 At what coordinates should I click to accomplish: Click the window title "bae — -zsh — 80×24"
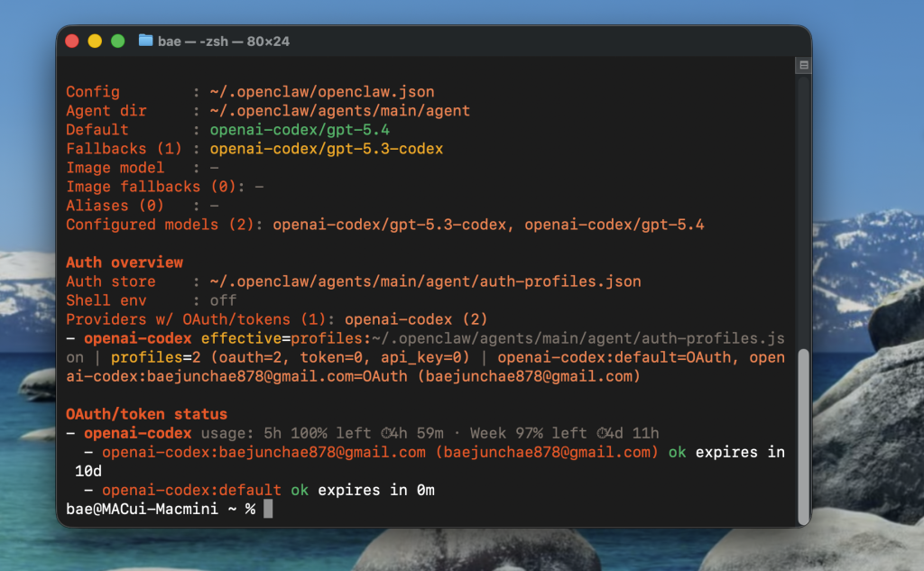[224, 41]
